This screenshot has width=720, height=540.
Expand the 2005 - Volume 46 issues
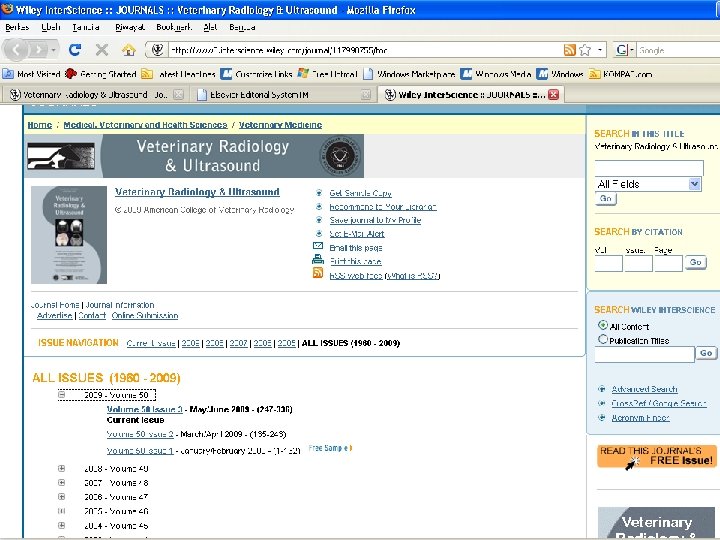coord(62,511)
